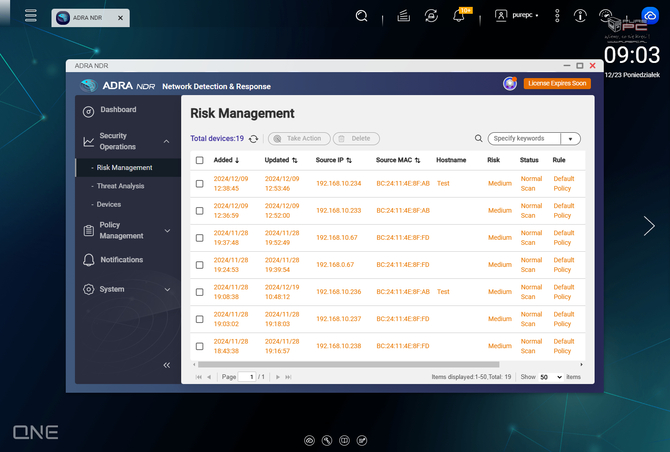Click the Page number input field
The height and width of the screenshot is (452, 670).
point(247,377)
